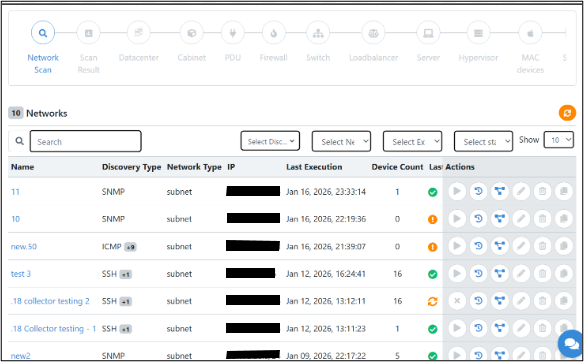Viewport: 584px width, 362px height.
Task: Click the Last Execution column header
Action: pos(314,167)
